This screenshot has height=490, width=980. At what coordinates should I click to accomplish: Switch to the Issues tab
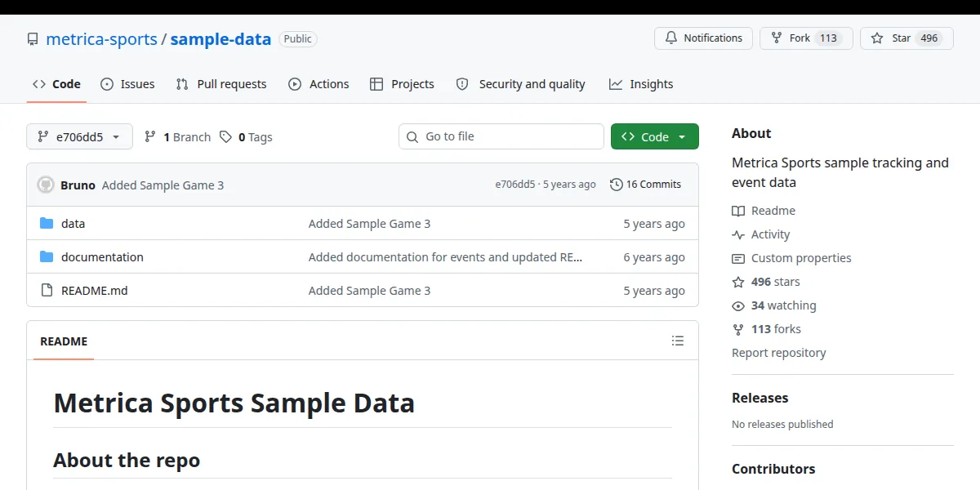[x=127, y=84]
